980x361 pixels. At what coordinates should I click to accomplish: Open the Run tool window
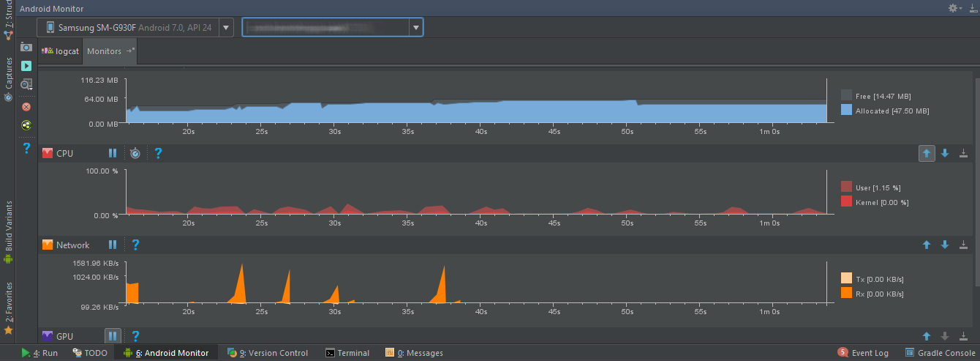39,353
